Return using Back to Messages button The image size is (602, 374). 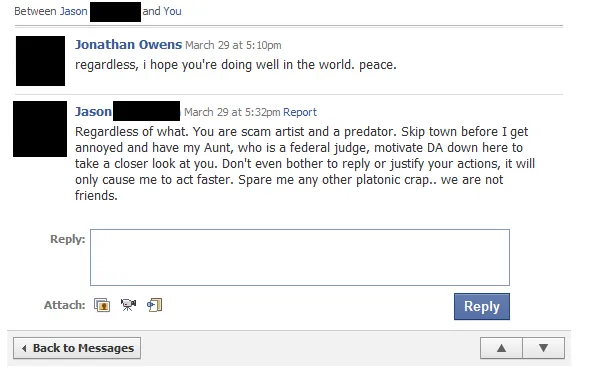[77, 348]
